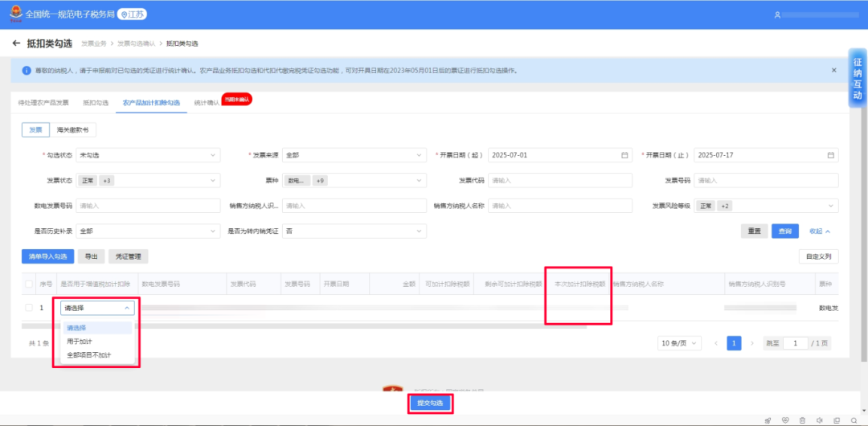The height and width of the screenshot is (426, 868).
Task: Click the next page arrow
Action: coord(751,343)
